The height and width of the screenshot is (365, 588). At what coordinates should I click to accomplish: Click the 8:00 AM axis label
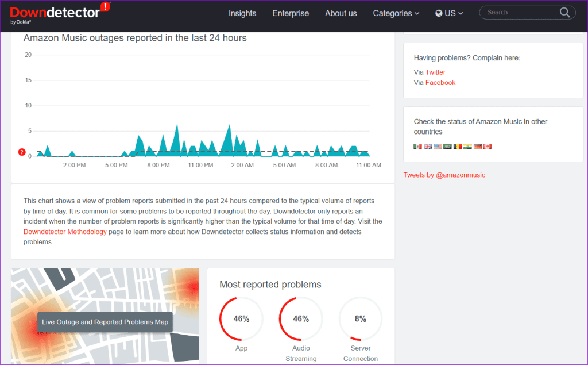(x=326, y=165)
